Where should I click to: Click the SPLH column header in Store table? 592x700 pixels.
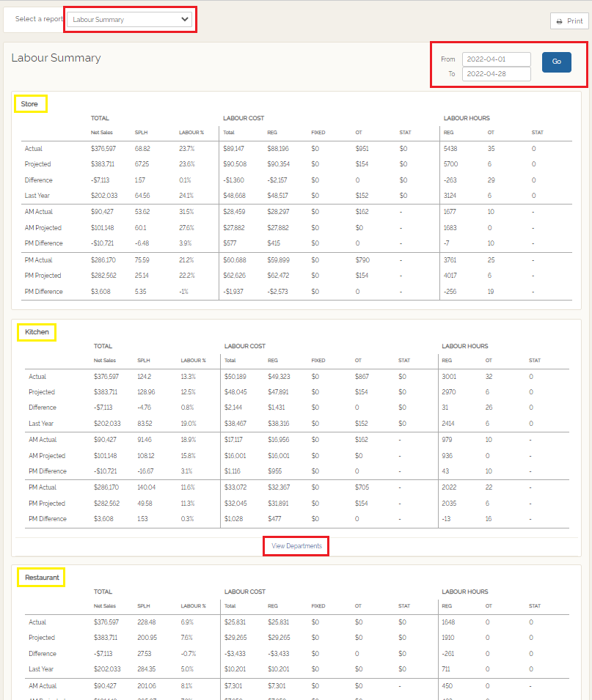142,133
